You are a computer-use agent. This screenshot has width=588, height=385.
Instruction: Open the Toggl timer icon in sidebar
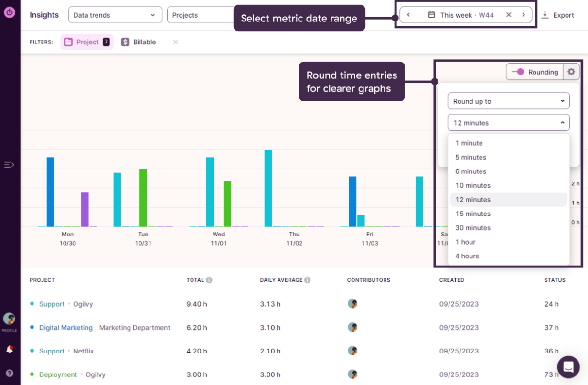coord(10,12)
